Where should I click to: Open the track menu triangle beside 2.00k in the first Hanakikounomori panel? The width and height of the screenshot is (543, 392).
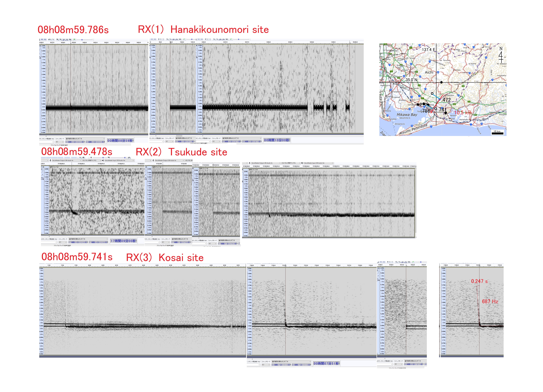40,46
